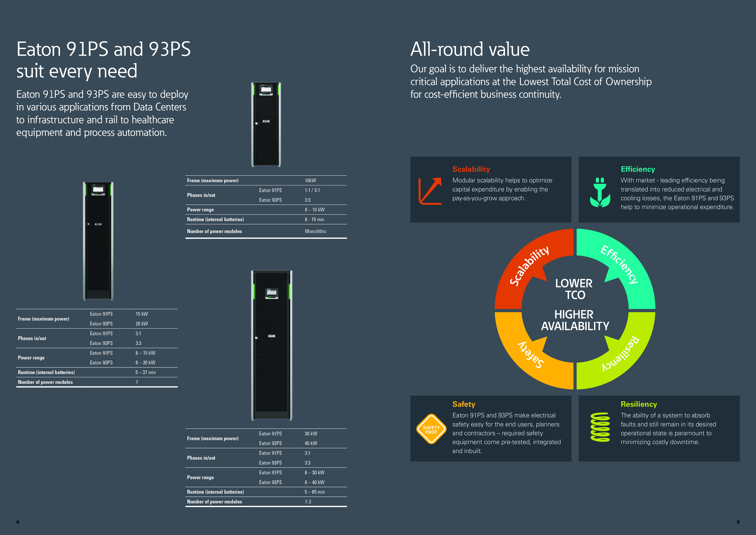Click the '8 – 20 kW' power range value
Viewport: 756px width, 535px height.
pyautogui.click(x=145, y=363)
